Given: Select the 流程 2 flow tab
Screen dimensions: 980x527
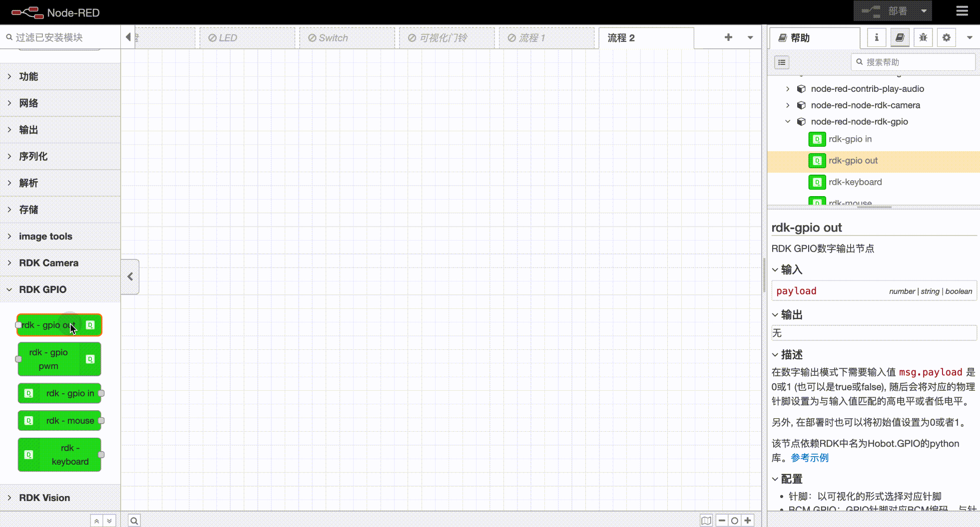Looking at the screenshot, I should pyautogui.click(x=646, y=38).
